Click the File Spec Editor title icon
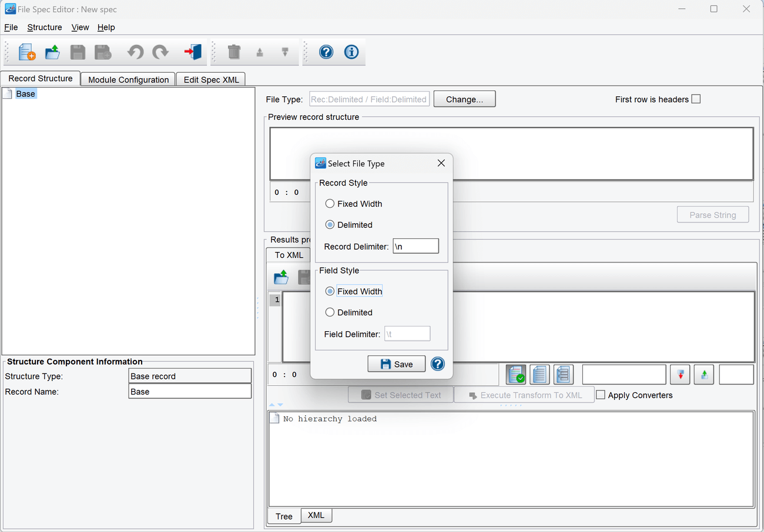Screen dimensions: 764x532 click(x=10, y=9)
